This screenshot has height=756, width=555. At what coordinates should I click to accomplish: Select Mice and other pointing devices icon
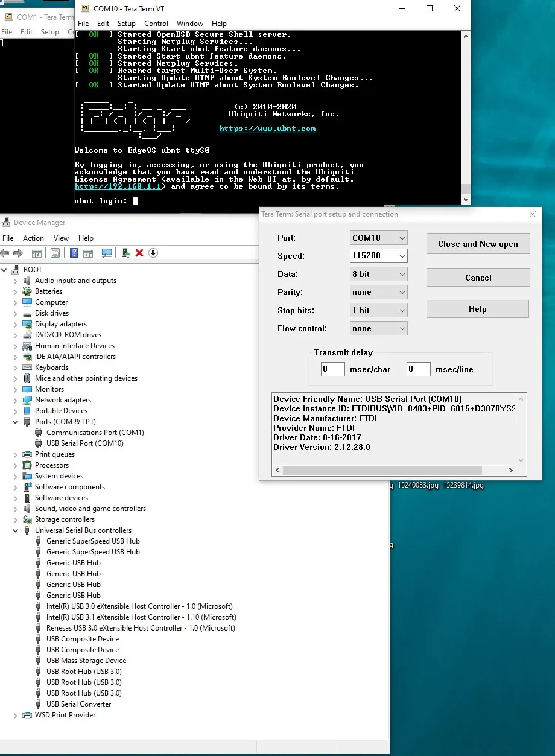click(27, 378)
